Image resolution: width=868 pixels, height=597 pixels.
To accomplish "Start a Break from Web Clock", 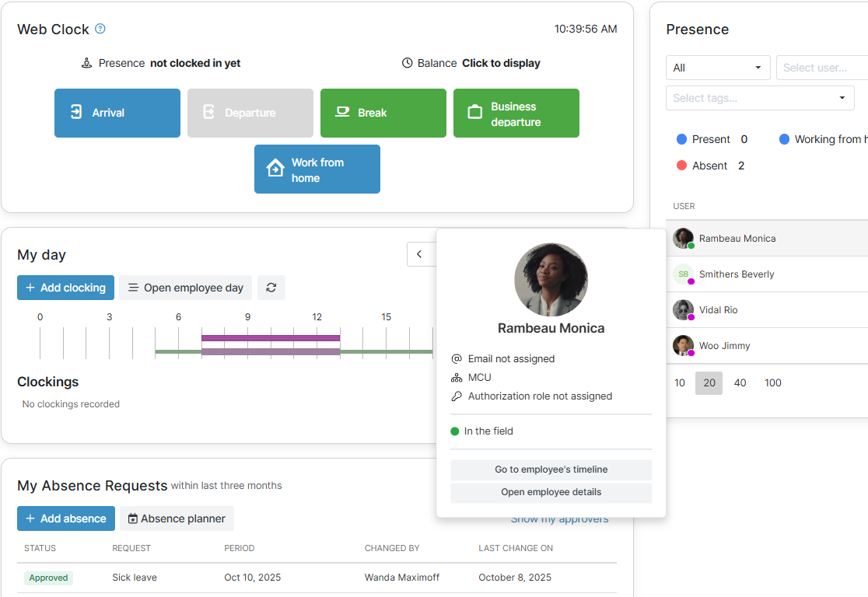I will click(383, 113).
